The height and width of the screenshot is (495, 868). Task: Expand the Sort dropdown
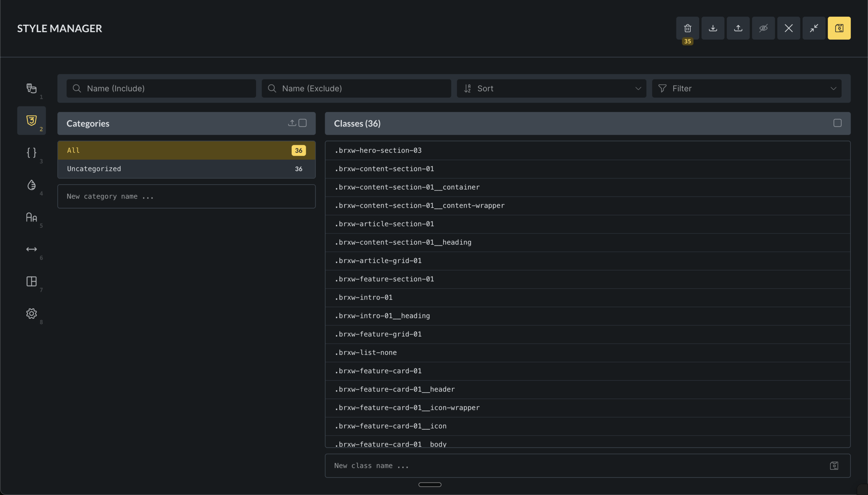(x=551, y=89)
